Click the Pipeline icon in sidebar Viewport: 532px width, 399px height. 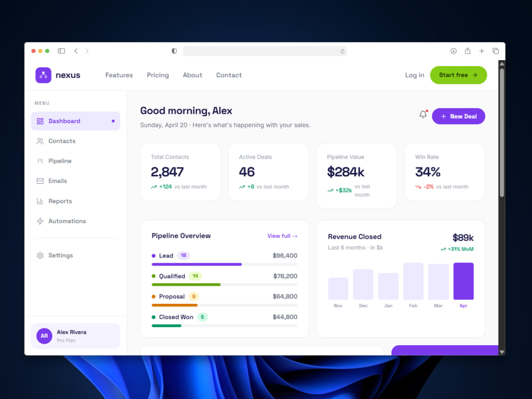click(40, 161)
